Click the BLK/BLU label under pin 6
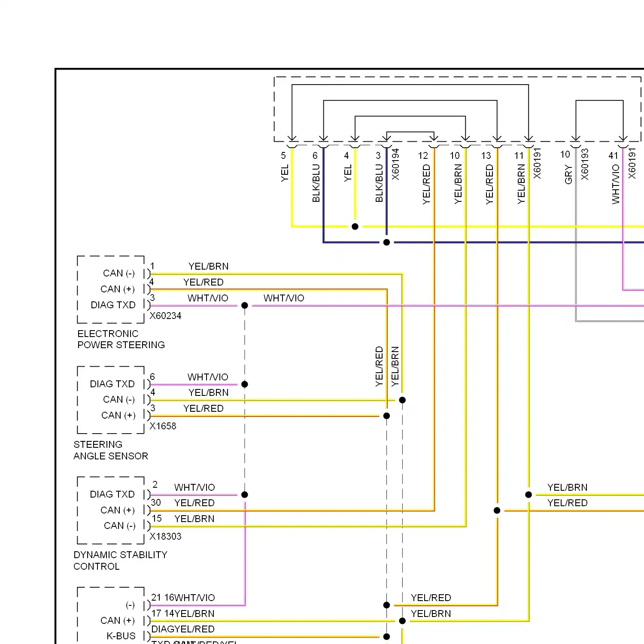 point(316,183)
